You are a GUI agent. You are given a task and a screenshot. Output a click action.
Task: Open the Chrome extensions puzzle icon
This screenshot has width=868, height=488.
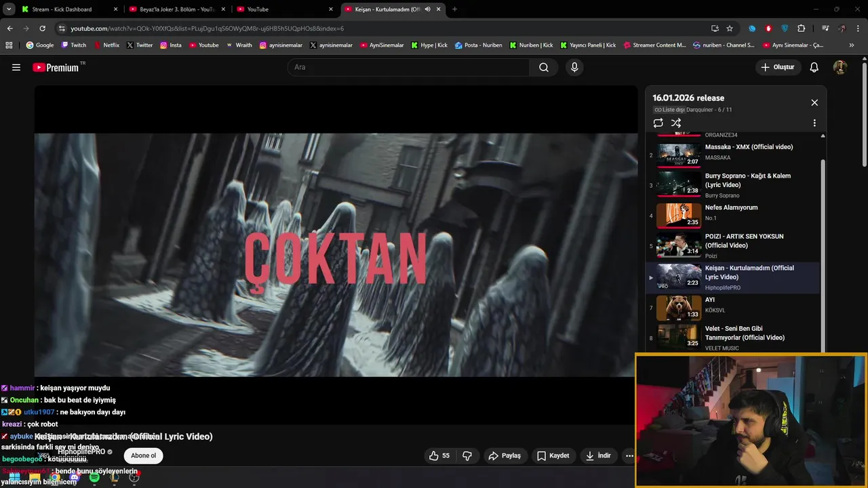pyautogui.click(x=801, y=28)
